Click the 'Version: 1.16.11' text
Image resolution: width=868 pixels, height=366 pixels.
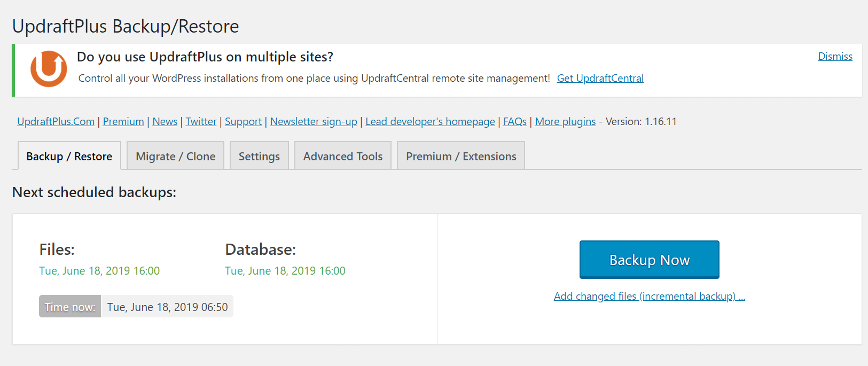pos(641,121)
